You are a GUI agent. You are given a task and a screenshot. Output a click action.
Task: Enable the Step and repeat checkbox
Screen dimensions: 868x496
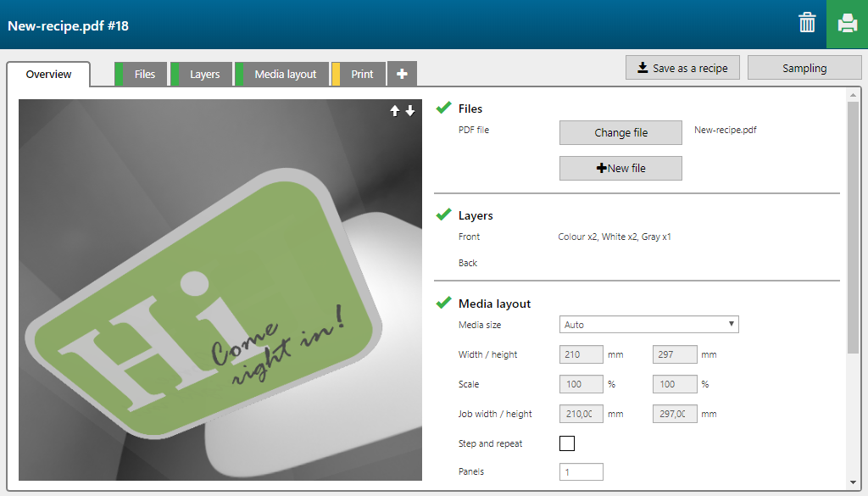567,443
